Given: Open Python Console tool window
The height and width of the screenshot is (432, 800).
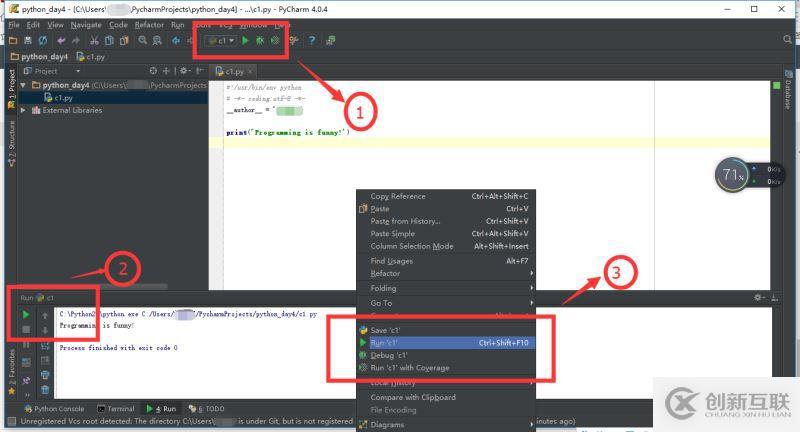Looking at the screenshot, I should tap(54, 409).
